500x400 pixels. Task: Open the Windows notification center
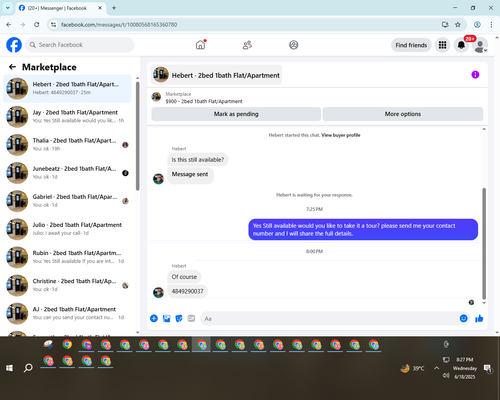(488, 368)
